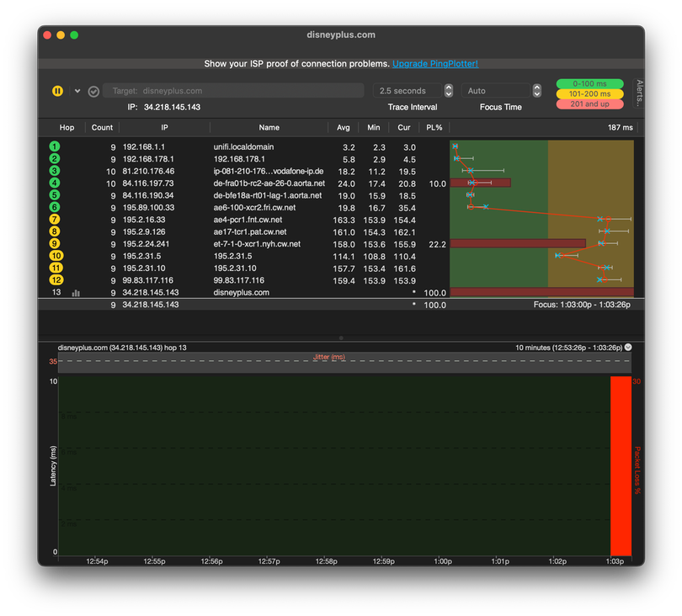The image size is (682, 616).
Task: Open the Alerts side tab
Action: (x=638, y=93)
